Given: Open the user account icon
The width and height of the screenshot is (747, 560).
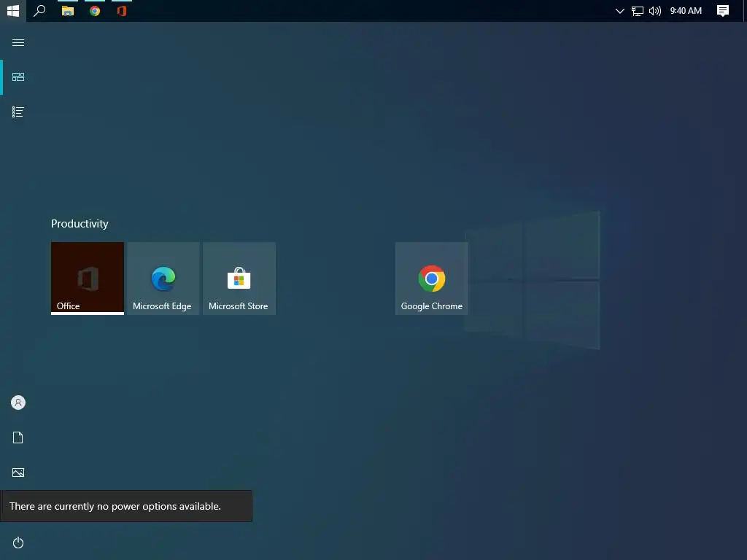Looking at the screenshot, I should pyautogui.click(x=18, y=402).
